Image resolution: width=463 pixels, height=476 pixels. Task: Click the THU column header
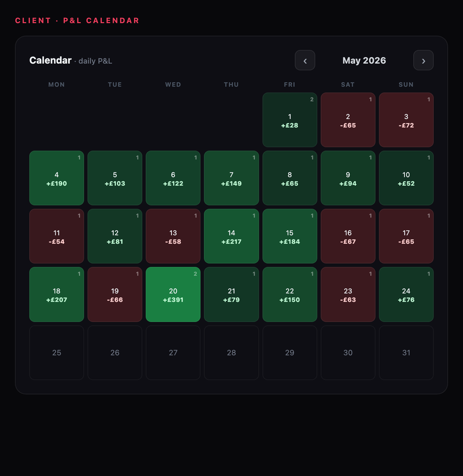[232, 84]
